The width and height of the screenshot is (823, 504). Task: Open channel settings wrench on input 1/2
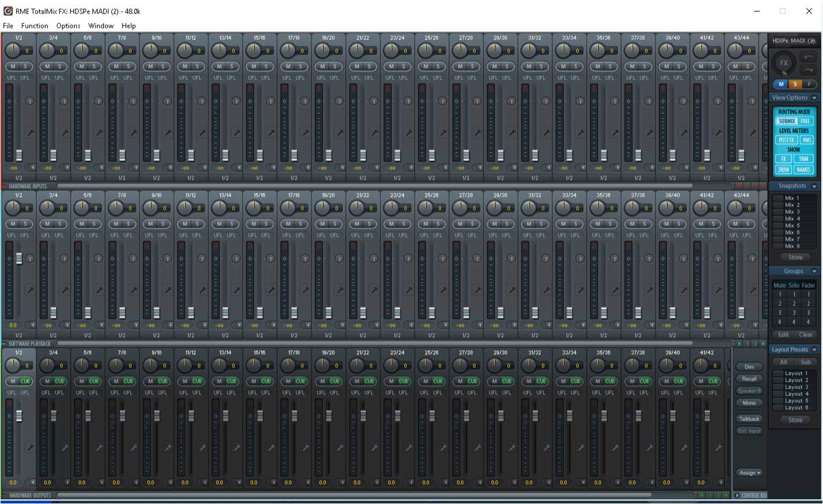pos(31,132)
